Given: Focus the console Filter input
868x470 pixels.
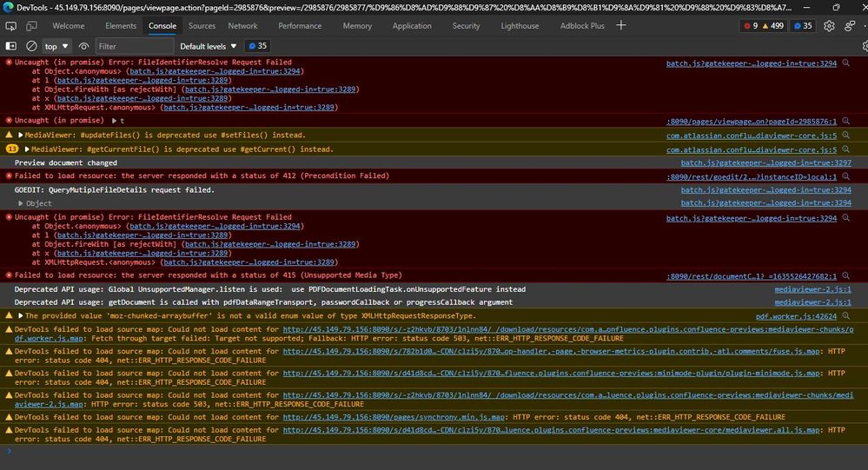Looking at the screenshot, I should pos(134,46).
